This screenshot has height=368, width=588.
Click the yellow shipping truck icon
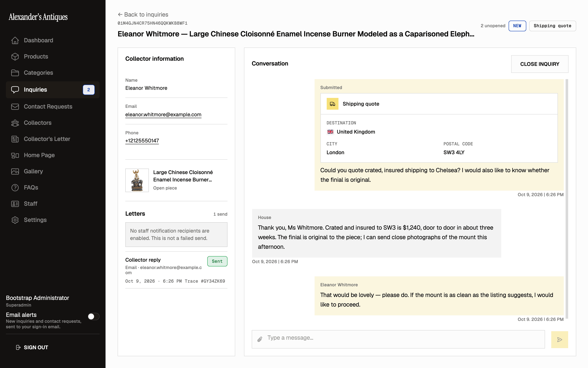(x=332, y=104)
